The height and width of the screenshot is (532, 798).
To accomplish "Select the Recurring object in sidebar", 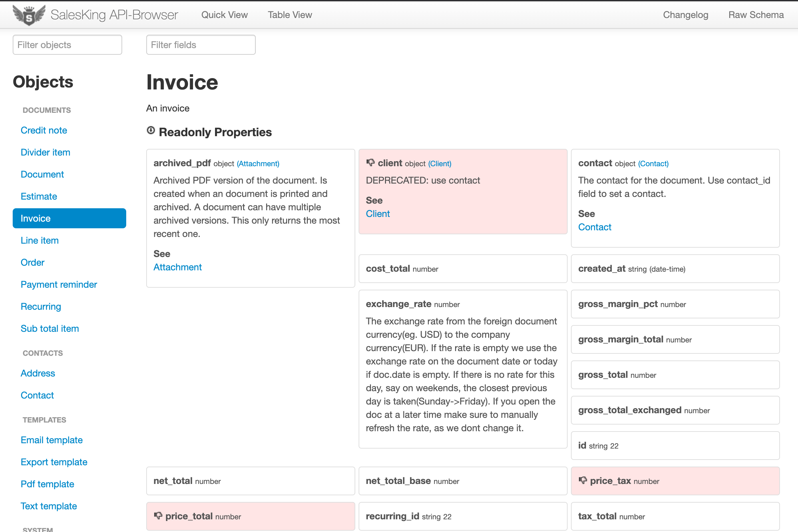I will 41,306.
